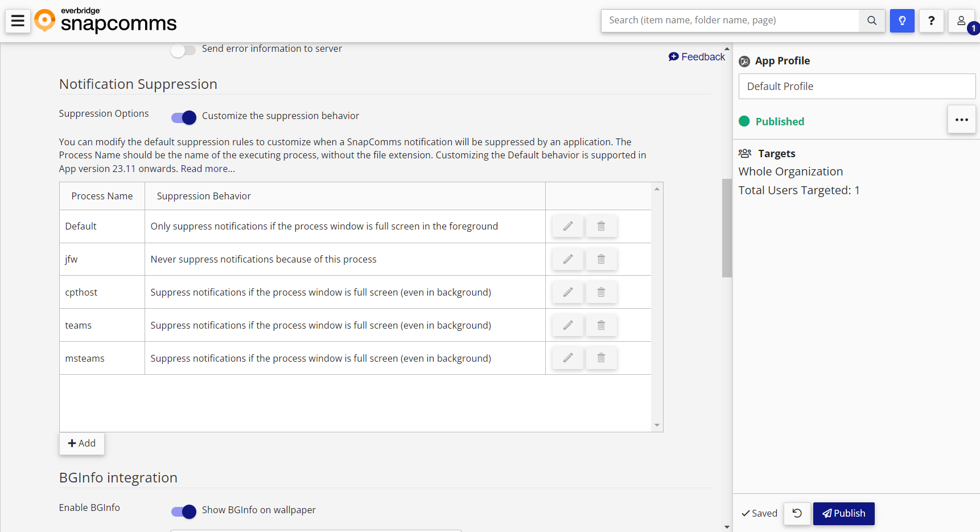Click the snapcomms orange logo
980x532 pixels.
[x=45, y=21]
